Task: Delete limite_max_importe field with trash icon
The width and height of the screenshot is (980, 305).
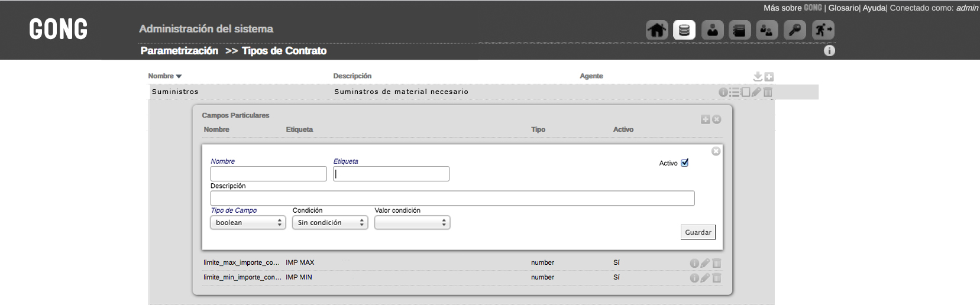Action: click(x=716, y=263)
